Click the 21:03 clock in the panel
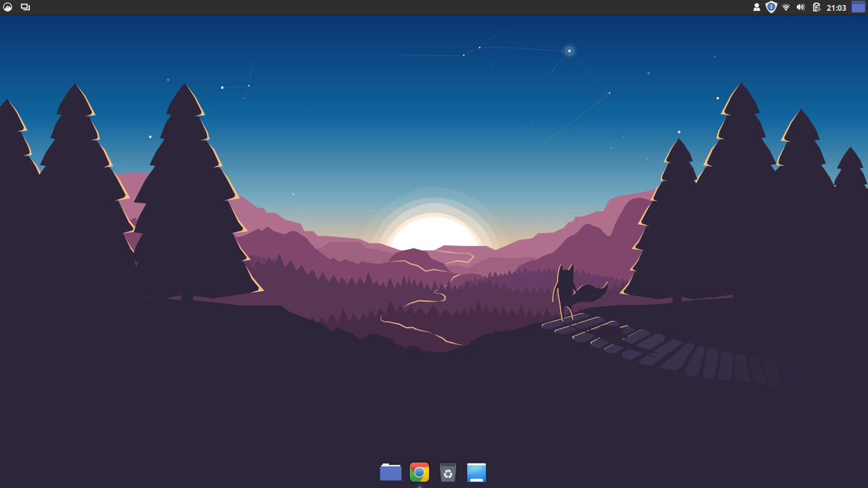The image size is (868, 488). (x=836, y=8)
